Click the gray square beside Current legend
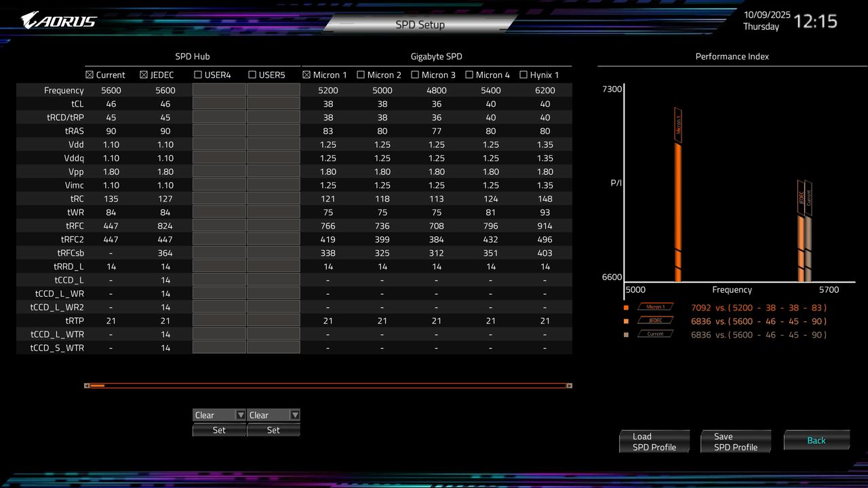 [x=627, y=334]
